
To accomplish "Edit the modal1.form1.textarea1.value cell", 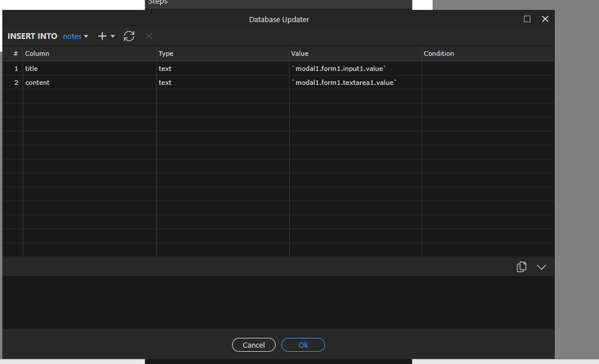I will tap(355, 83).
